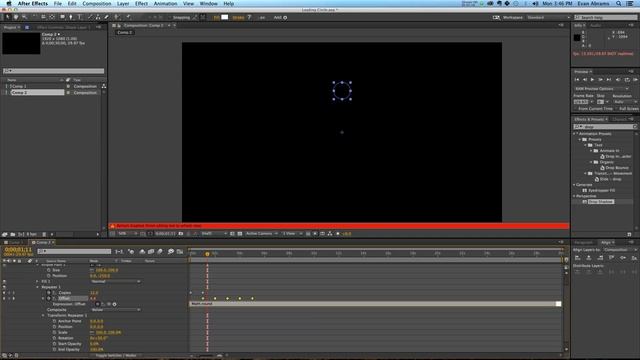This screenshot has height=360, width=640.
Task: Select the Hand tool
Action: [16, 17]
